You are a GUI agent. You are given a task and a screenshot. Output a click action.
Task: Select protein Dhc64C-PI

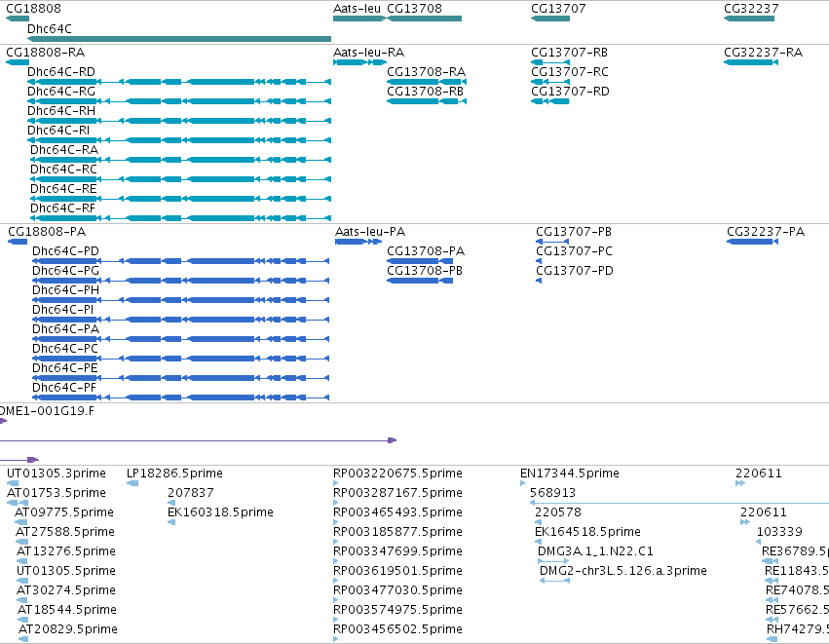(x=181, y=320)
